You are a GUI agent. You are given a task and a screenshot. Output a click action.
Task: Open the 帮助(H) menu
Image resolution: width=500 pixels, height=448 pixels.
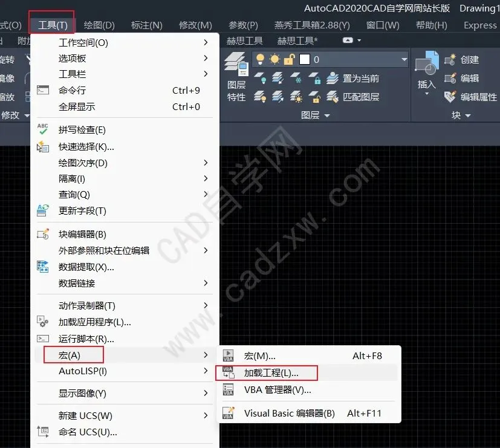(x=432, y=25)
